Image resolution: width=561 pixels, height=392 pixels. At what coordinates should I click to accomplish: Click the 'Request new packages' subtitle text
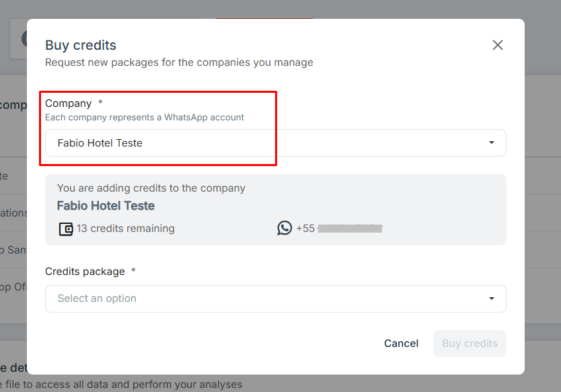(x=179, y=63)
